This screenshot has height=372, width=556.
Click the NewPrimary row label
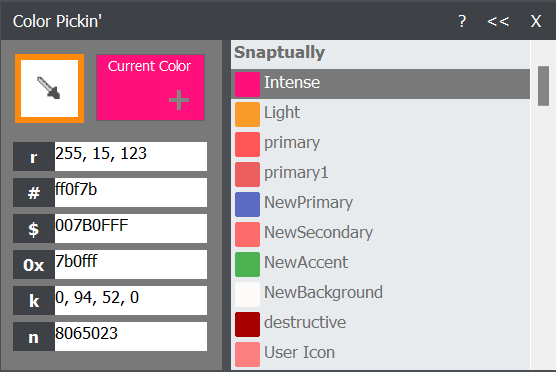[x=308, y=203]
